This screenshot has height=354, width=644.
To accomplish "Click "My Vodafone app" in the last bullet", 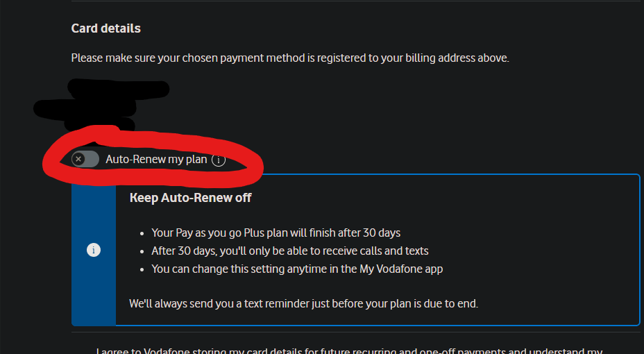I will pyautogui.click(x=401, y=269).
